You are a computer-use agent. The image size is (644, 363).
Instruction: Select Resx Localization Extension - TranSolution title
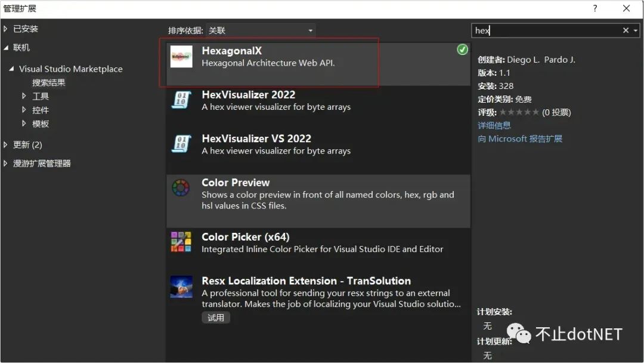(x=306, y=281)
